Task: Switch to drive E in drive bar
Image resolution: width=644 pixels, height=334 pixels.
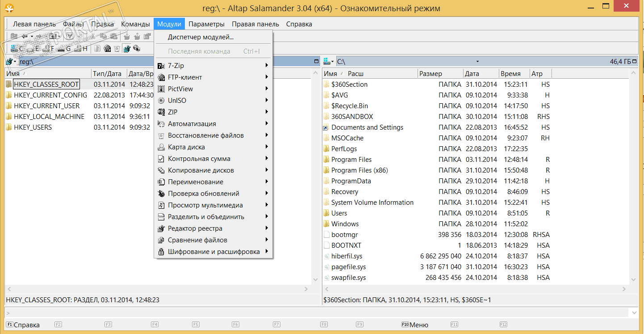Action: (34, 48)
